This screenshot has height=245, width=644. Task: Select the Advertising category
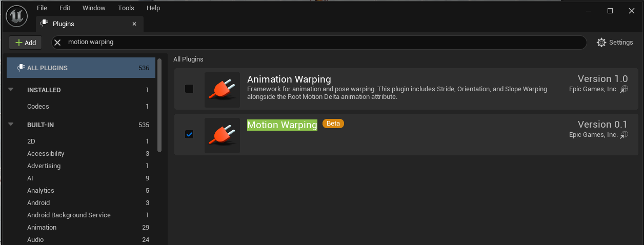pyautogui.click(x=81, y=166)
